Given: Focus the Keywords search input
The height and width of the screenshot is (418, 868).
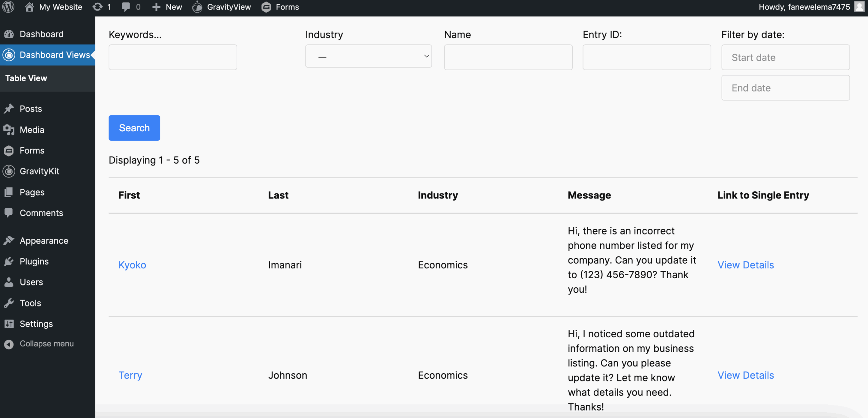Looking at the screenshot, I should click(x=173, y=57).
